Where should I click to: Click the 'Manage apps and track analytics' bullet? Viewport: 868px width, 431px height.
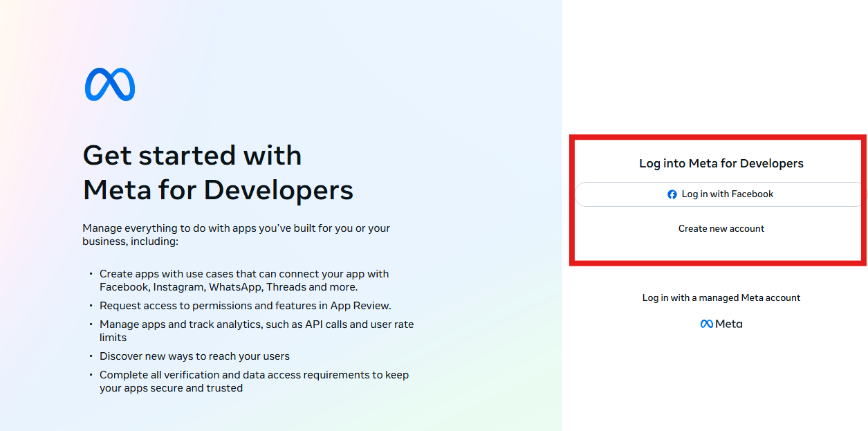tap(257, 331)
